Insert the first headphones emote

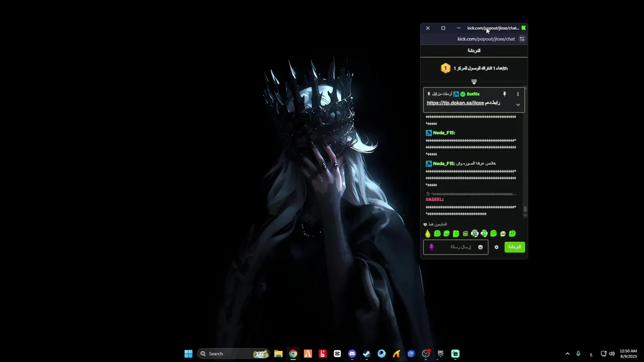click(x=474, y=233)
